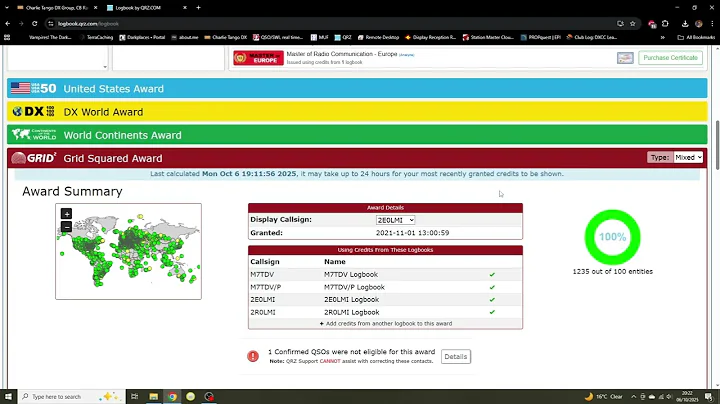The image size is (720, 404).
Task: Go back to the previous page
Action: tap(8, 23)
